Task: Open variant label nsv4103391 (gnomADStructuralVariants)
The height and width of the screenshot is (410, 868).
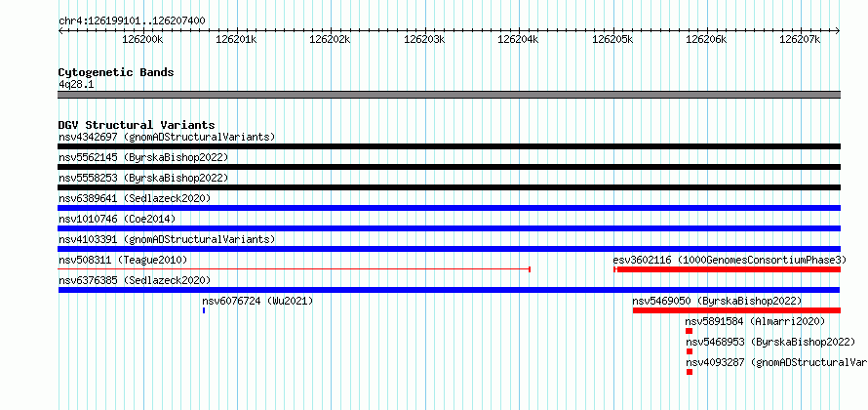Action: point(167,239)
